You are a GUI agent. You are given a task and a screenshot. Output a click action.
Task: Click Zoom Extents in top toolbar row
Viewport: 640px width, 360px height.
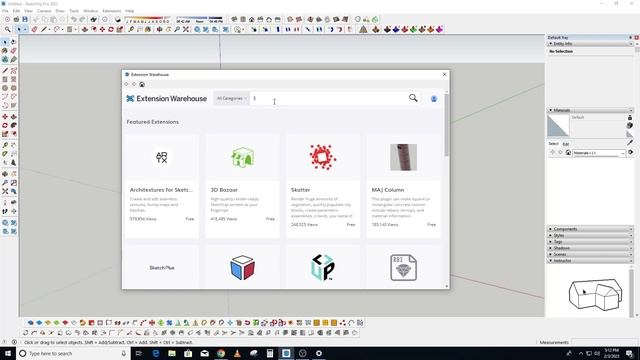186,29
